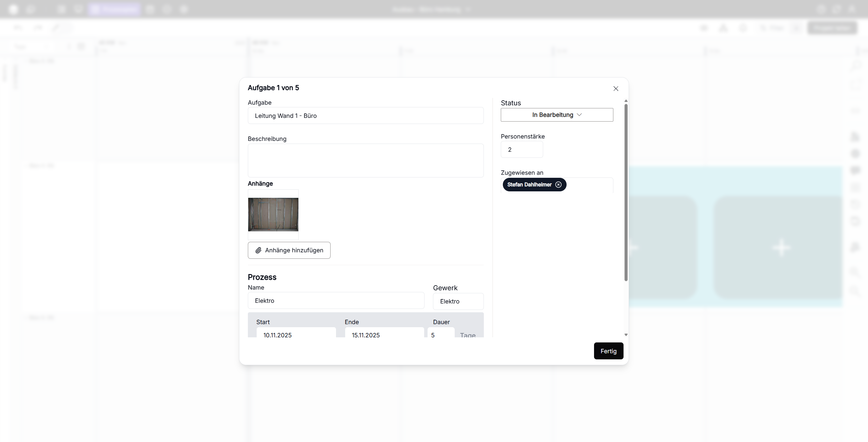Click the Anhänge hinzufügen button
Screen dimensions: 868x442
pos(289,250)
